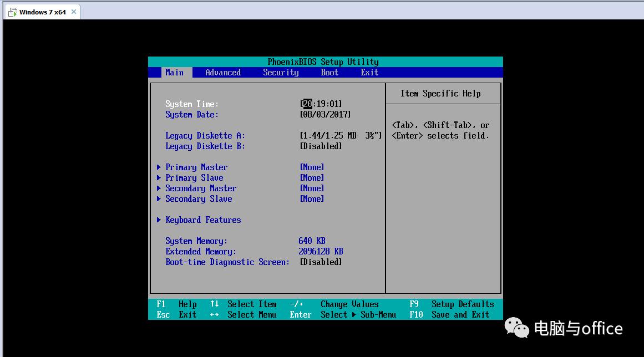The width and height of the screenshot is (644, 357).
Task: Open the Keyboard Features submenu
Action: tap(203, 220)
